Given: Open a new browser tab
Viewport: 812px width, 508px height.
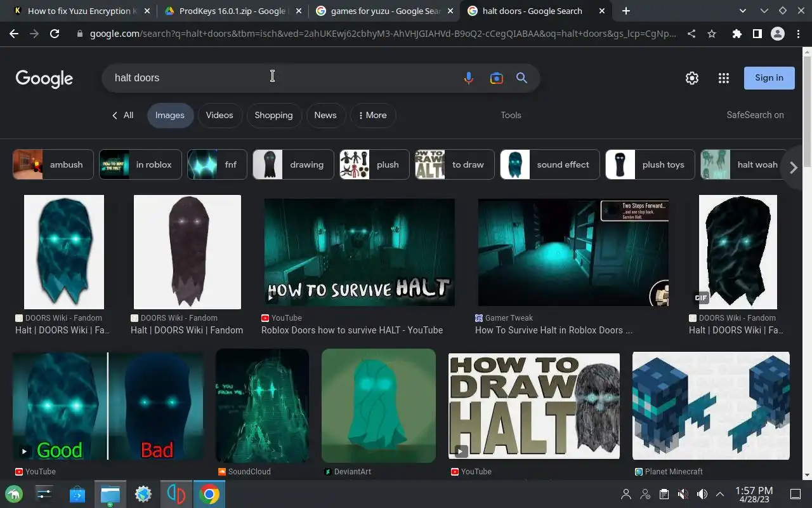Looking at the screenshot, I should (x=626, y=11).
